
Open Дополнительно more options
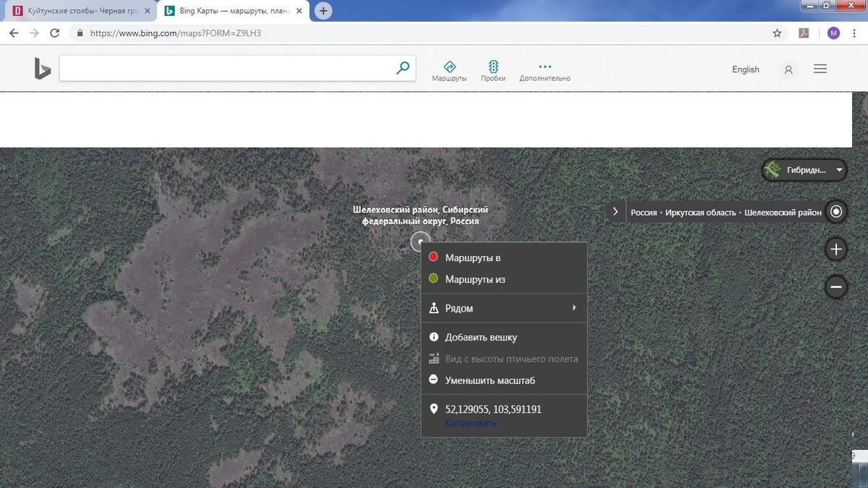coord(545,70)
